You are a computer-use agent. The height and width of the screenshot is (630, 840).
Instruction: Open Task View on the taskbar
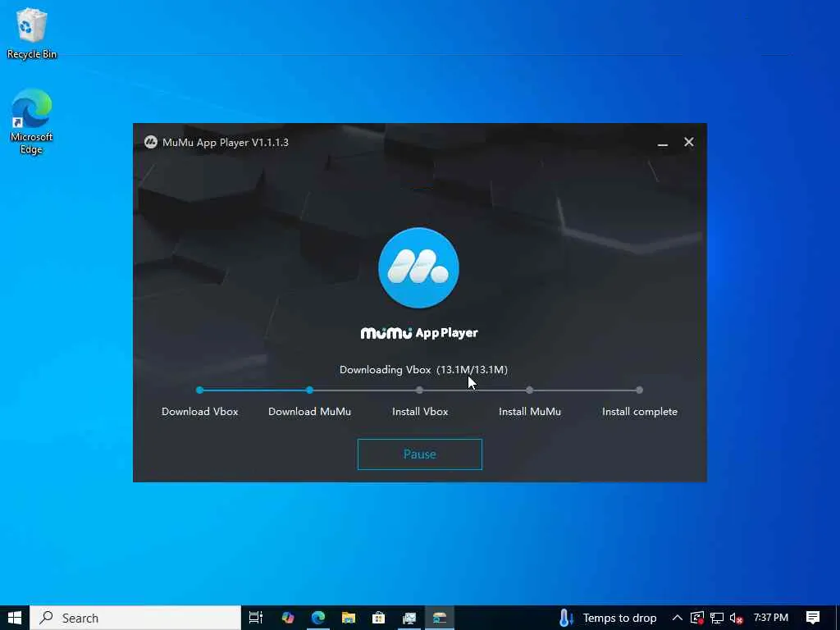coord(256,618)
